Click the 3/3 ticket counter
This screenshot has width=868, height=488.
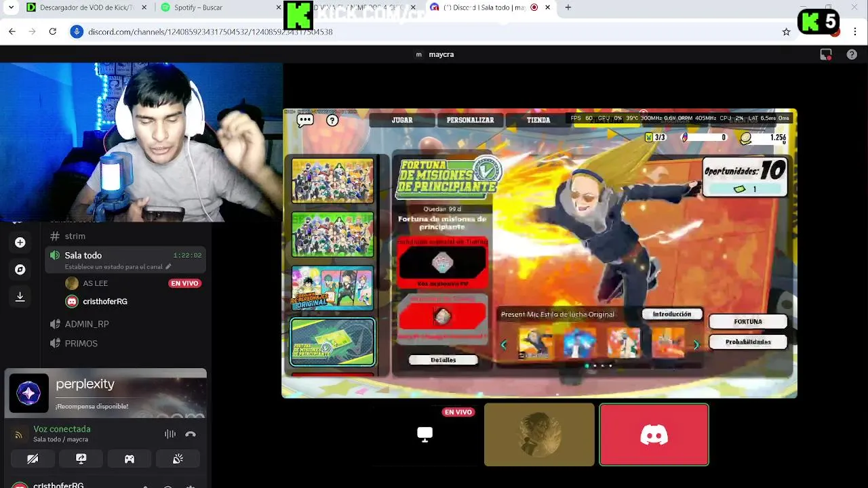point(655,138)
